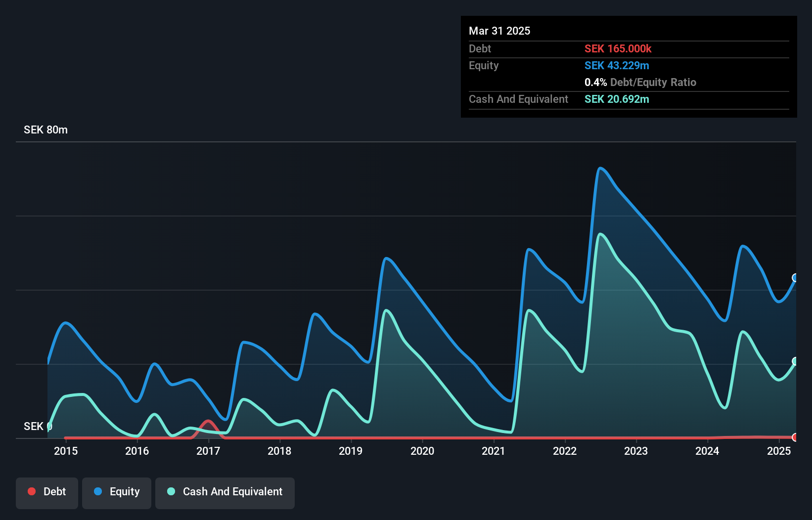The height and width of the screenshot is (520, 812).
Task: Toggle Cash And Equivalent legend button
Action: tap(225, 493)
